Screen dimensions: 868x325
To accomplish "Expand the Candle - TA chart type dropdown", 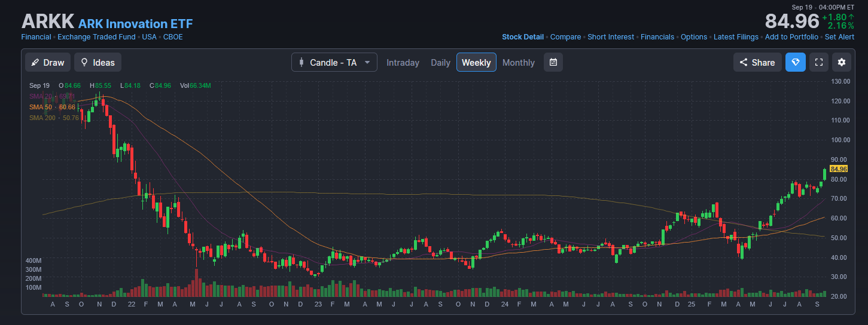I will (334, 63).
